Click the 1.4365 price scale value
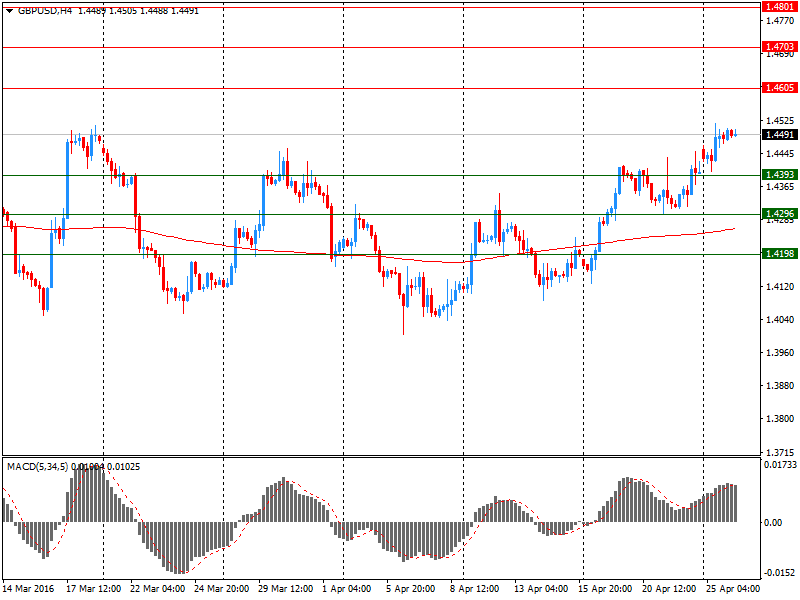This screenshot has height=600, width=800. coord(781,187)
